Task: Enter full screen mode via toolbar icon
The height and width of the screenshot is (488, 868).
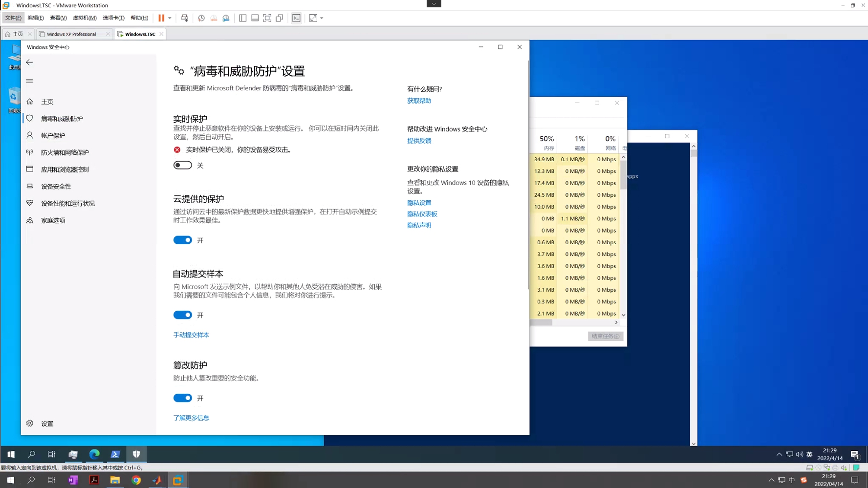Action: coord(267,18)
